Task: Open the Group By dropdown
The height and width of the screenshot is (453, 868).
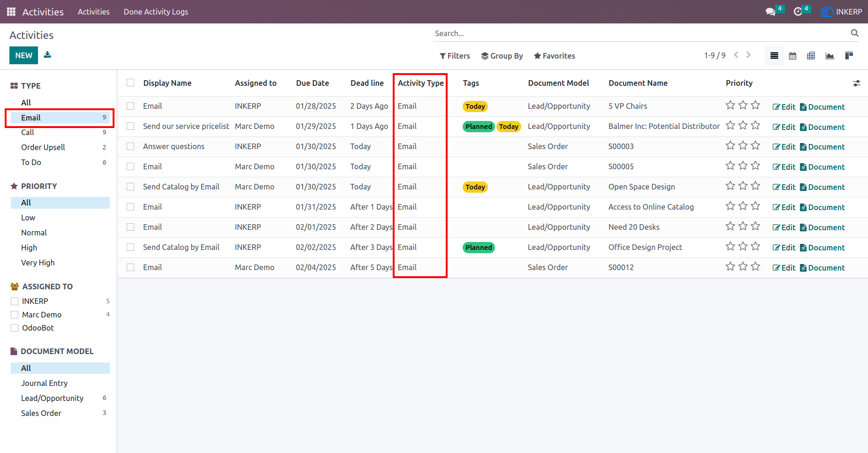Action: pos(502,56)
